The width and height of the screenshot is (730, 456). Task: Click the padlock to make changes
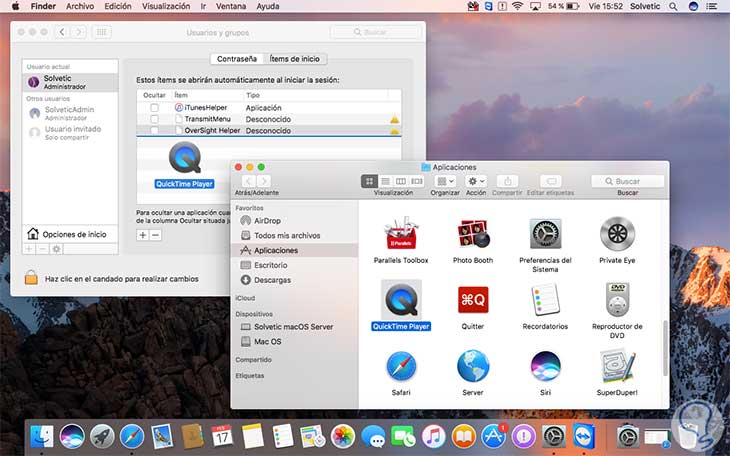31,277
